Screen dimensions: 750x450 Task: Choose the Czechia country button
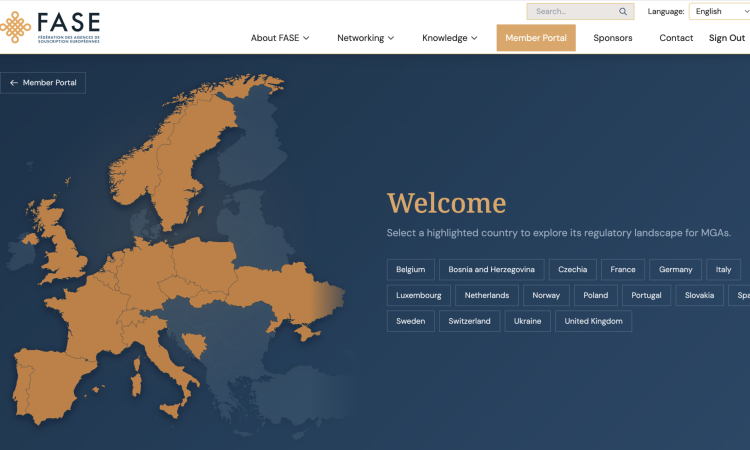coord(573,270)
